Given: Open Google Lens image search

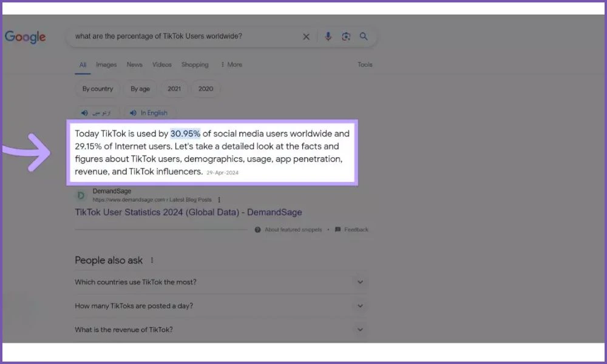Looking at the screenshot, I should click(346, 36).
